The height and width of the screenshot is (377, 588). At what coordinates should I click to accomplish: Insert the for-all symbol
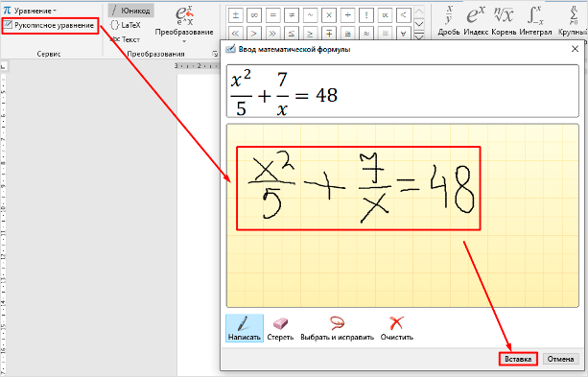click(404, 34)
